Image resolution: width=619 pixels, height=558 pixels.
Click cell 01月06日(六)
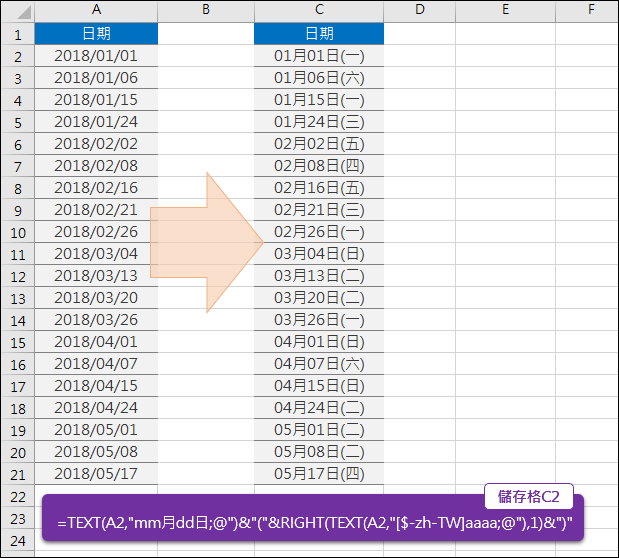point(319,78)
